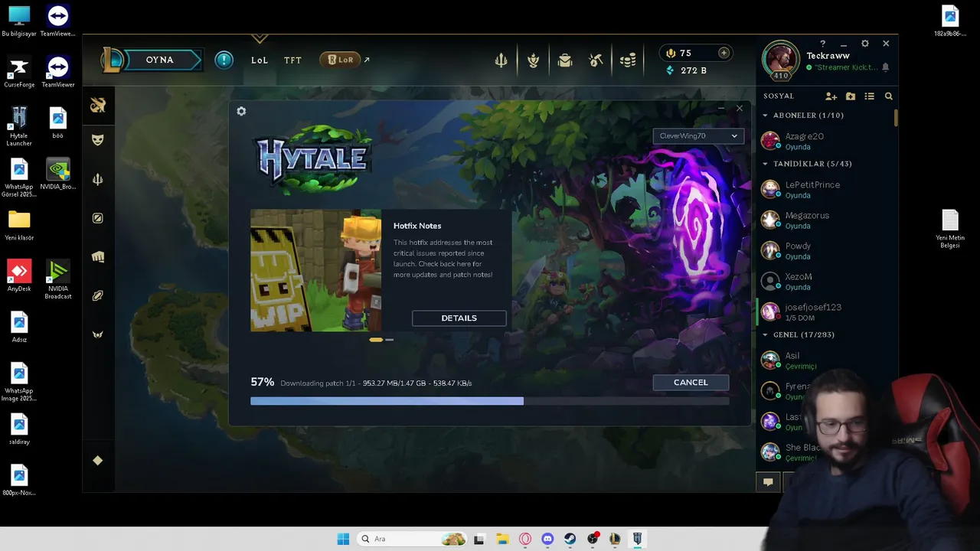The height and width of the screenshot is (551, 980).
Task: Open League client settings gear
Action: (x=865, y=44)
